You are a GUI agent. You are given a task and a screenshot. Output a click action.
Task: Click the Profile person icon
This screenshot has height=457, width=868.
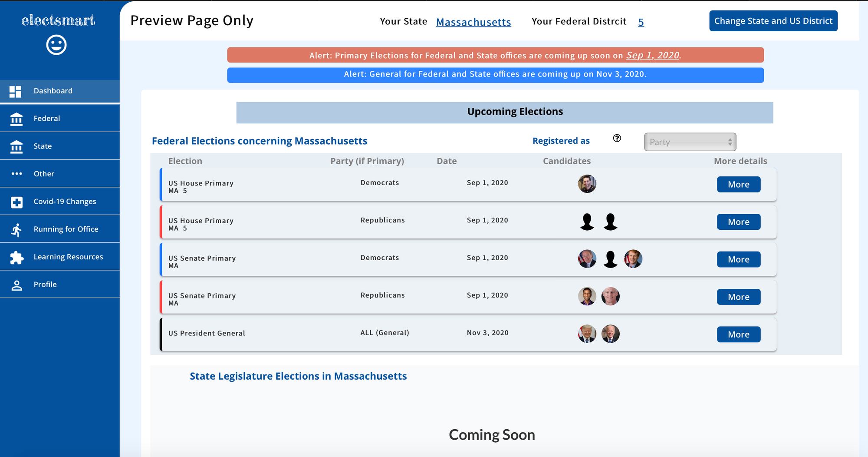click(x=16, y=285)
